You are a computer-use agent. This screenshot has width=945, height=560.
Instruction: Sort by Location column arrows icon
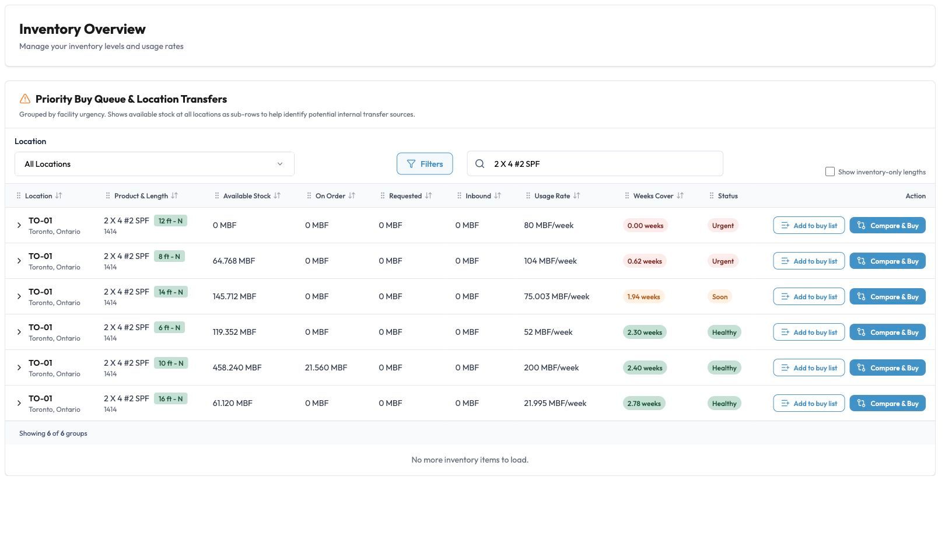coord(58,196)
